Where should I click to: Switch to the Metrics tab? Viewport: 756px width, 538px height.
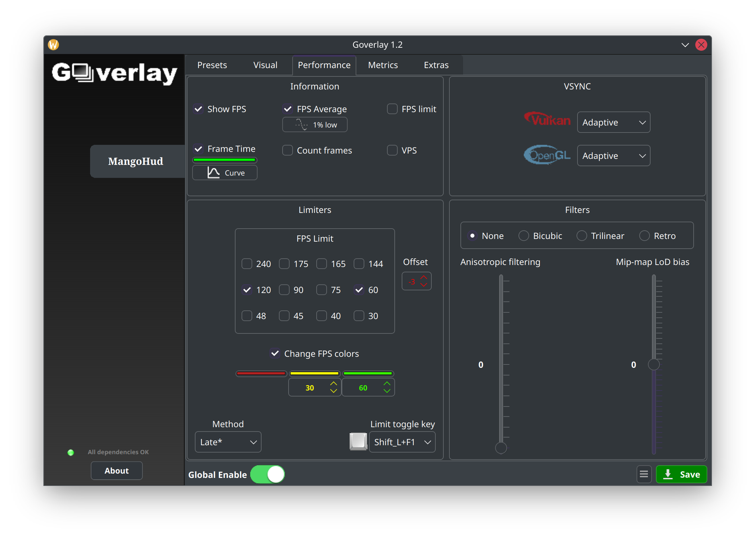(x=383, y=65)
